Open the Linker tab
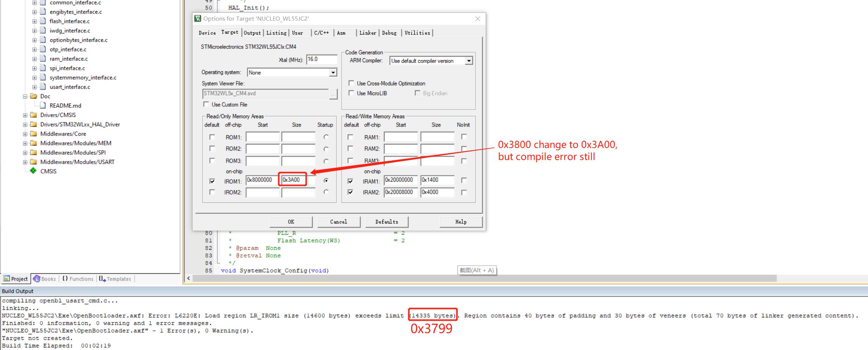Screen dimensions: 868x350 368,33
